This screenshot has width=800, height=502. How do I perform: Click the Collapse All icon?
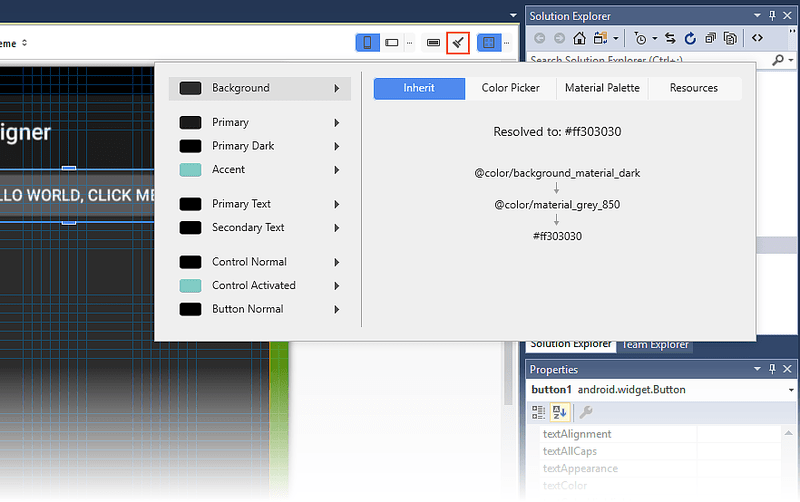tap(710, 38)
